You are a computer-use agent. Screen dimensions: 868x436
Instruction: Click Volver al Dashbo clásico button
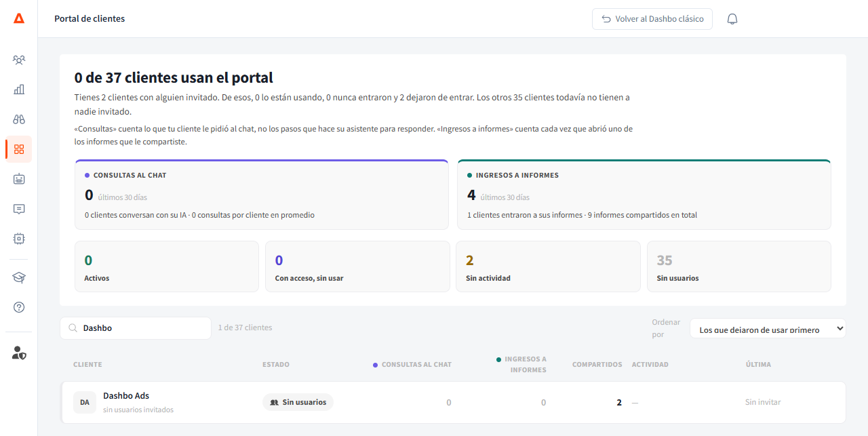(652, 19)
